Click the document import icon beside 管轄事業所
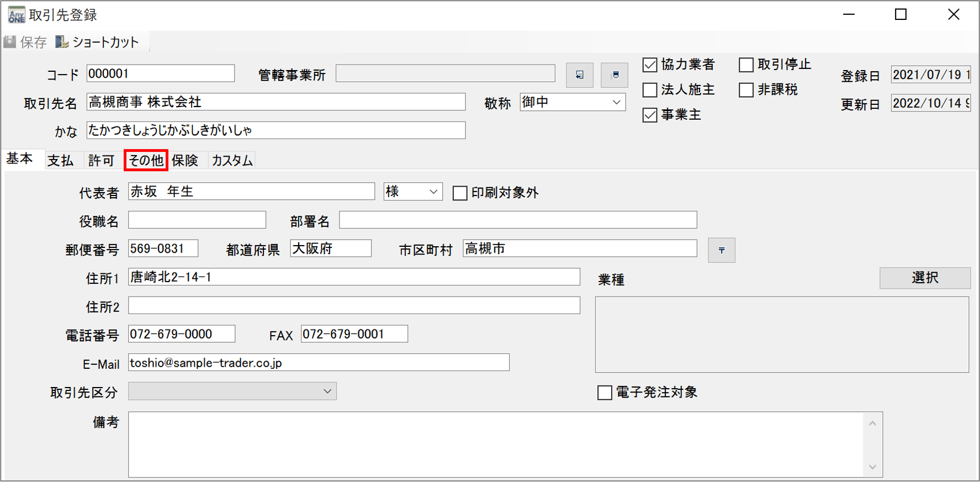The height and width of the screenshot is (482, 980). 579,75
